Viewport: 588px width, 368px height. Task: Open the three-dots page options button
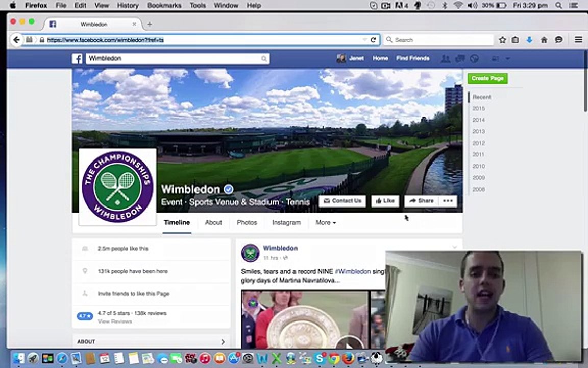(x=448, y=201)
